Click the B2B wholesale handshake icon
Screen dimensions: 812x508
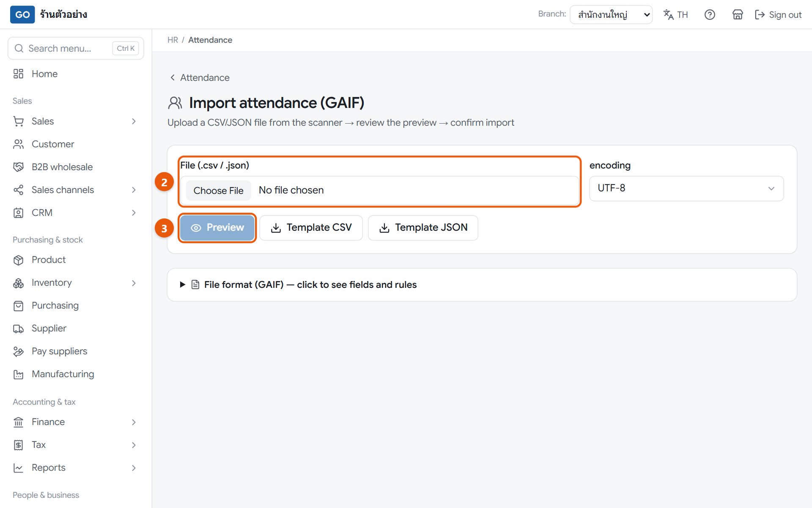pos(18,167)
